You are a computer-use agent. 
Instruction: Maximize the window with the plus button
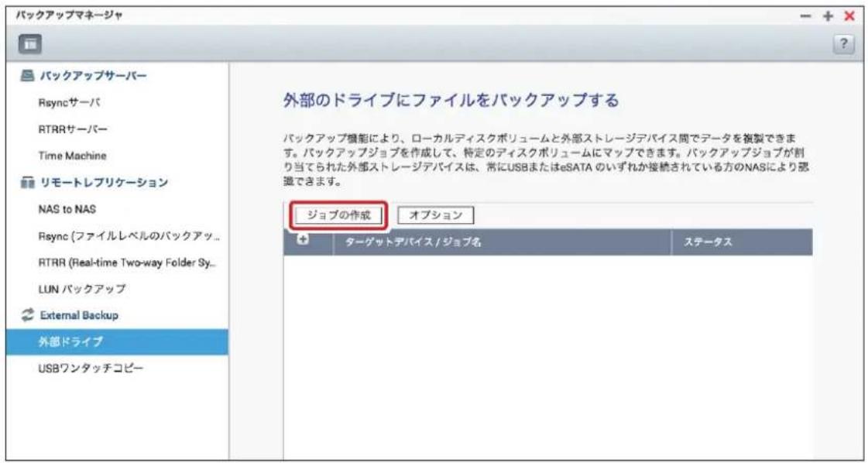point(829,16)
